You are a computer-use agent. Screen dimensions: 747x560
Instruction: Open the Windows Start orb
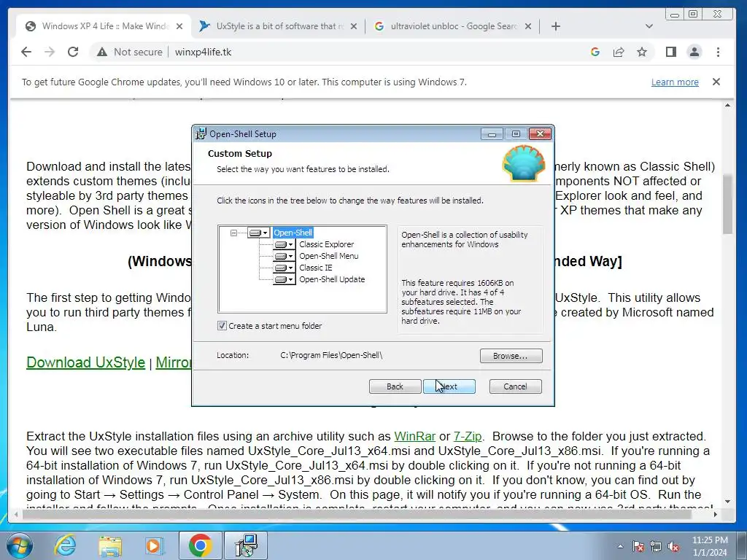point(20,545)
